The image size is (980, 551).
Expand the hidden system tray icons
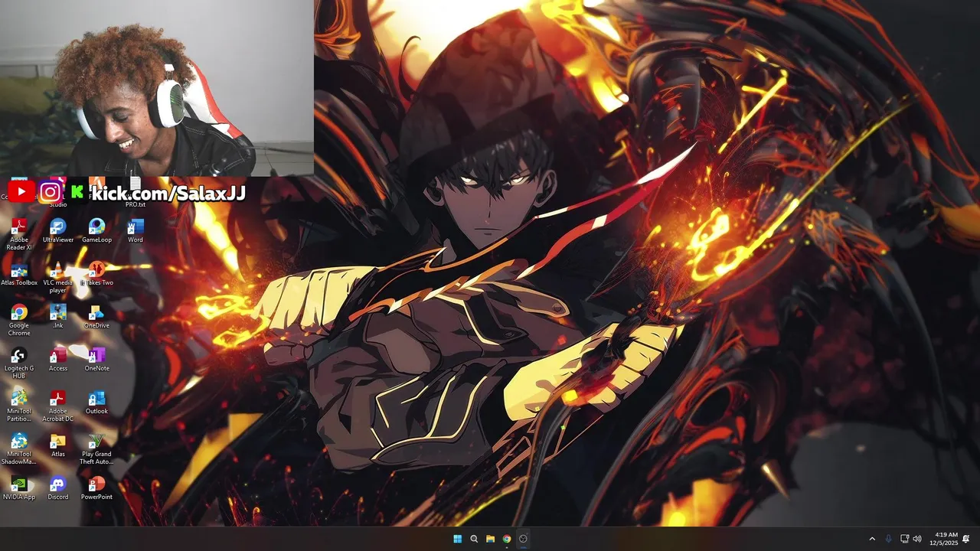(871, 539)
